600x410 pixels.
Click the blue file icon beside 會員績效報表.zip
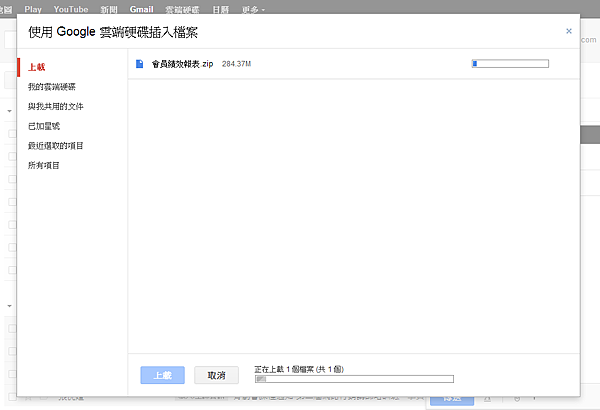click(140, 64)
